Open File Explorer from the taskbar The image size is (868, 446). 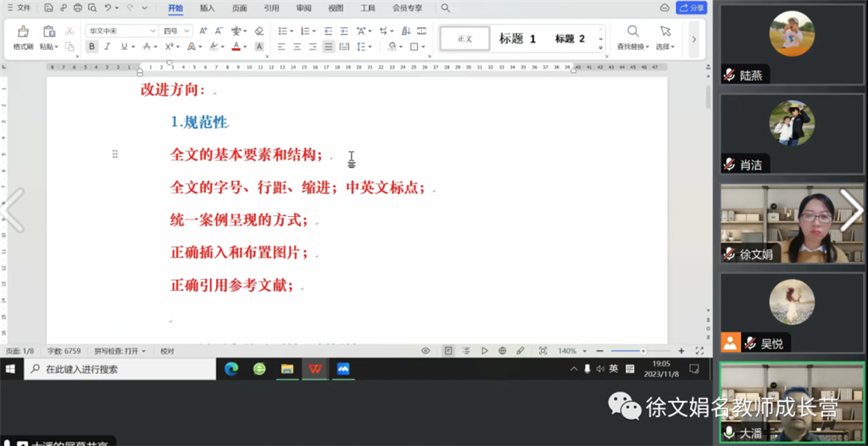pos(287,369)
